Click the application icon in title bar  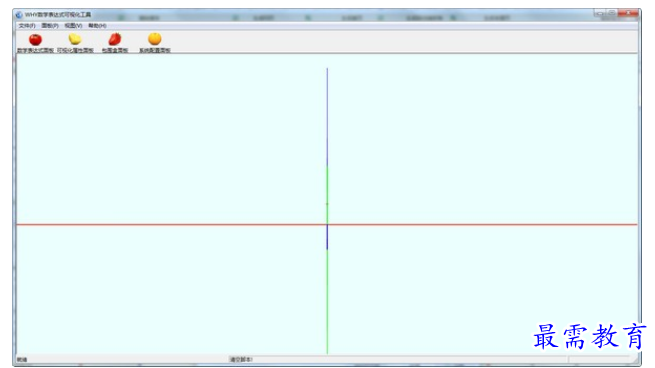(19, 15)
